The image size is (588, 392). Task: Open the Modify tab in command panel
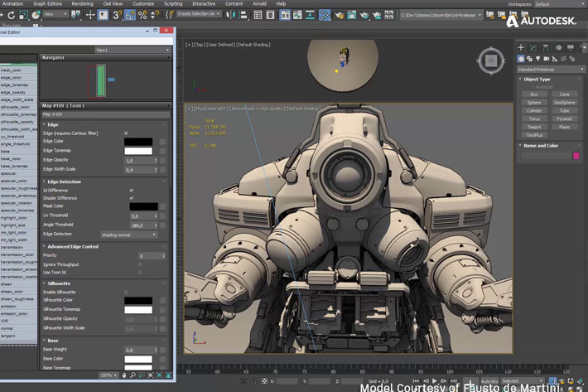(532, 47)
